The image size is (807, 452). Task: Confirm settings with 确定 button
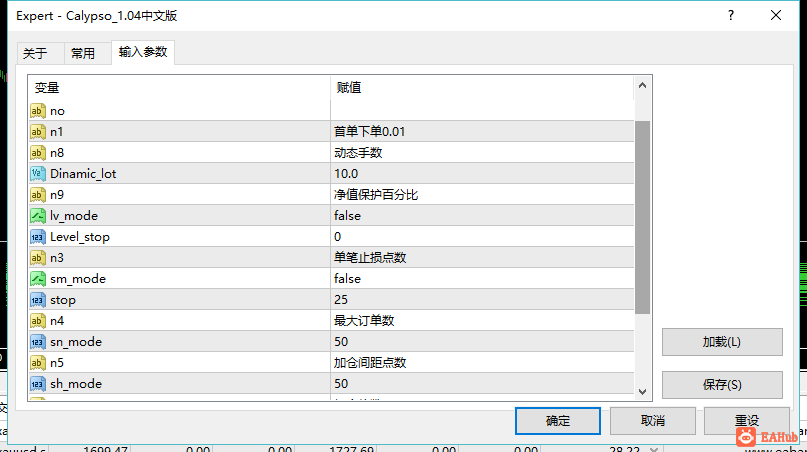[557, 421]
